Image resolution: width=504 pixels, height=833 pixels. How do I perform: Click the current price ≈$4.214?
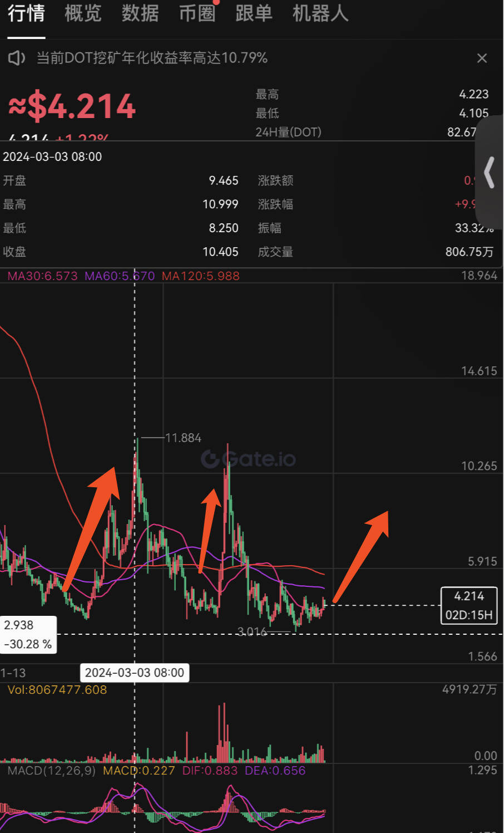coord(72,106)
